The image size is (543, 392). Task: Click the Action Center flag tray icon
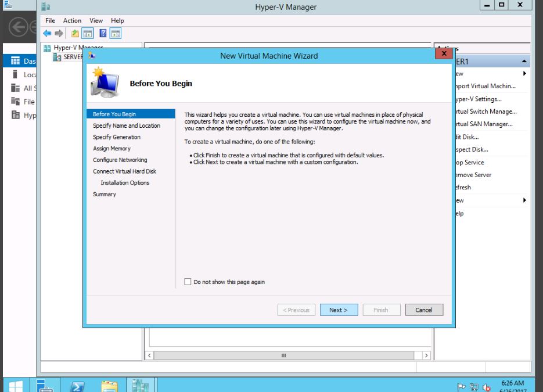(461, 387)
